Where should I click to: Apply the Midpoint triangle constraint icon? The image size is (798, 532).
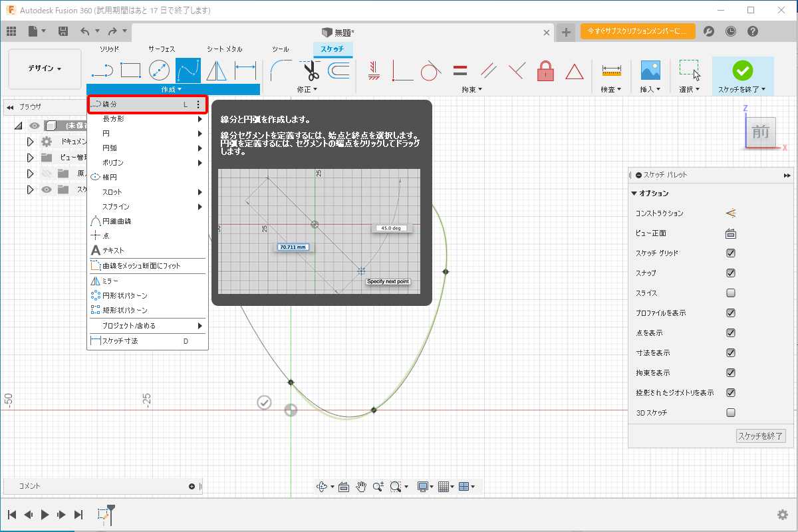coord(575,70)
